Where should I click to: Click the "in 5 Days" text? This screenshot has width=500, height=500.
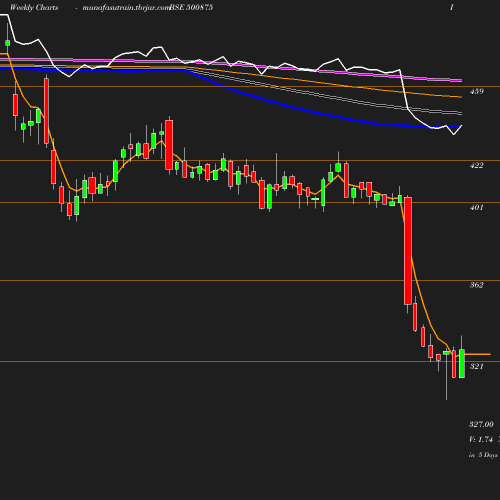pyautogui.click(x=483, y=455)
